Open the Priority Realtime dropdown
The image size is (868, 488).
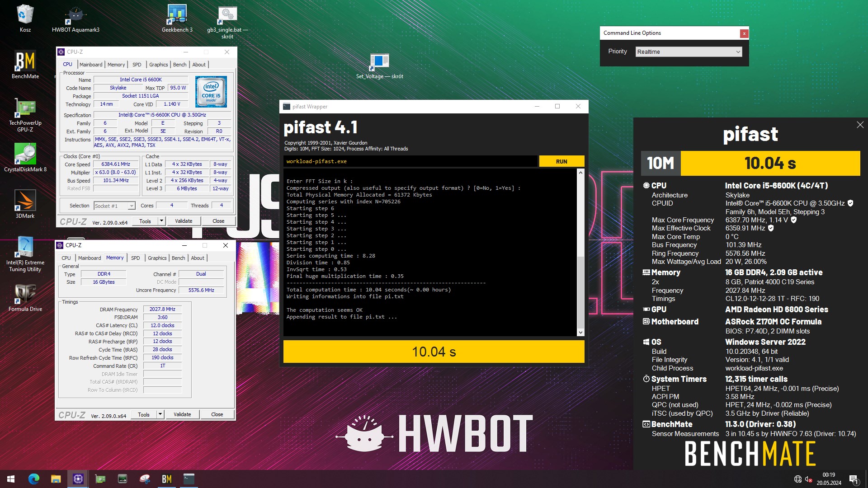tap(689, 52)
